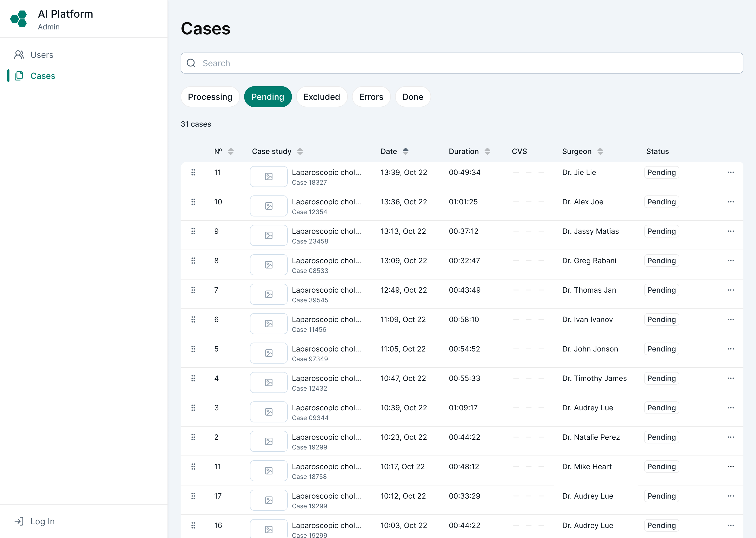The height and width of the screenshot is (538, 756).
Task: Switch to the Processing tab
Action: [x=210, y=97]
